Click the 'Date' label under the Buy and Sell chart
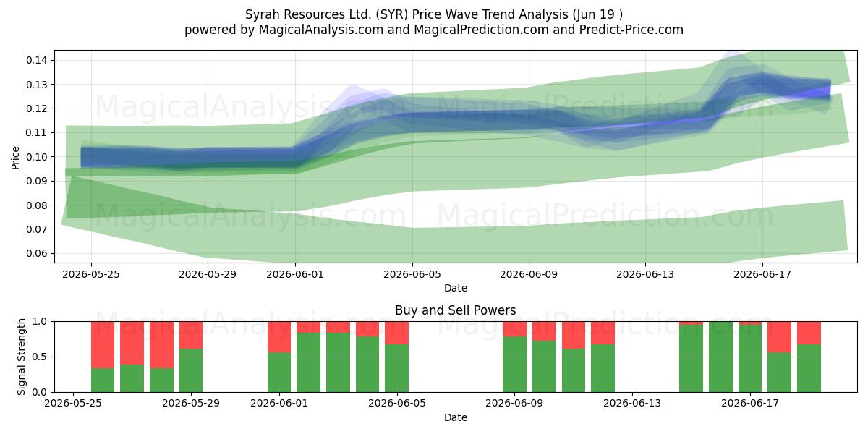This screenshot has width=868, height=434. pos(456,417)
